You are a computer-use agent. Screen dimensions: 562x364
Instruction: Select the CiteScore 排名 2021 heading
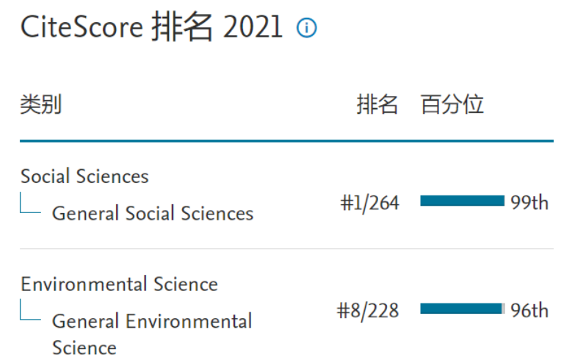(x=151, y=27)
